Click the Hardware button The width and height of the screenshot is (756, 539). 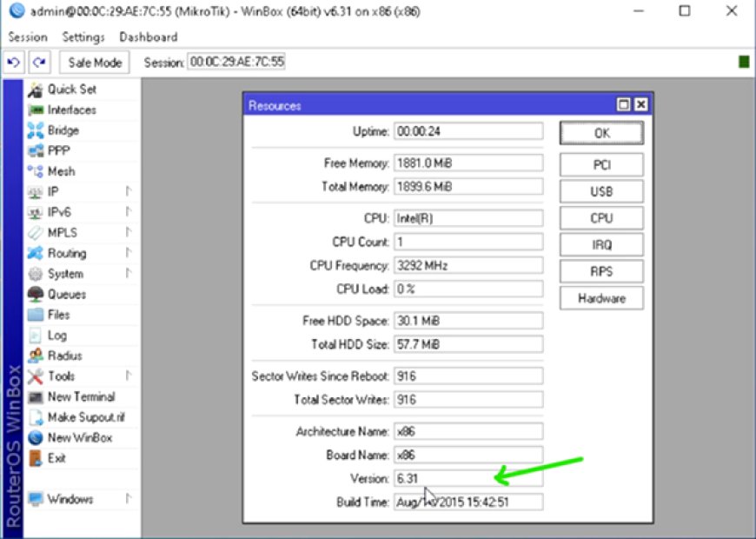pyautogui.click(x=601, y=298)
